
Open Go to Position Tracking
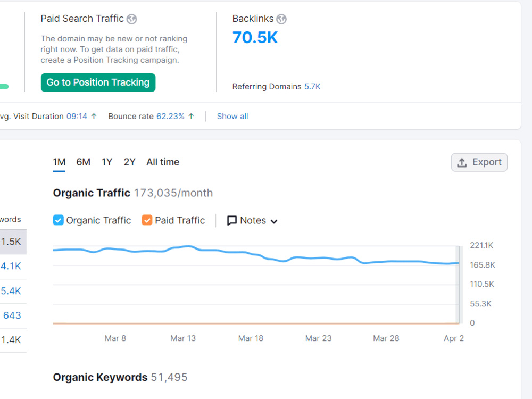click(98, 82)
